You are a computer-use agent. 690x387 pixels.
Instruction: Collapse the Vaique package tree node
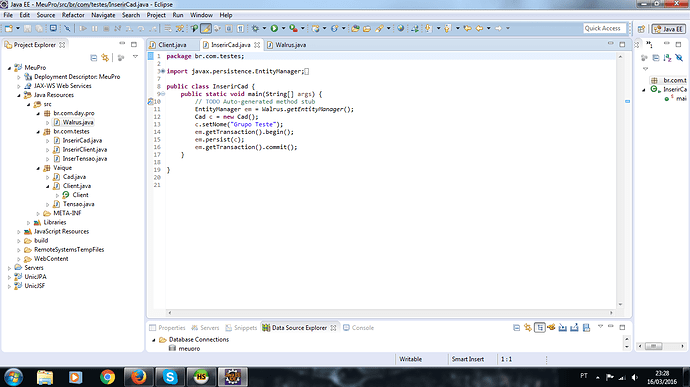38,168
